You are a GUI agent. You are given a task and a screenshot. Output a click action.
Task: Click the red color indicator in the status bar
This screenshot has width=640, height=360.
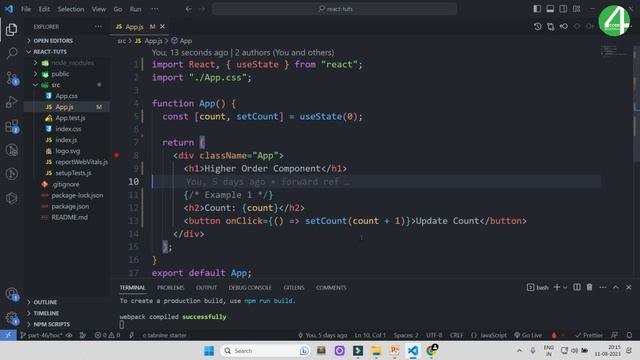554,335
